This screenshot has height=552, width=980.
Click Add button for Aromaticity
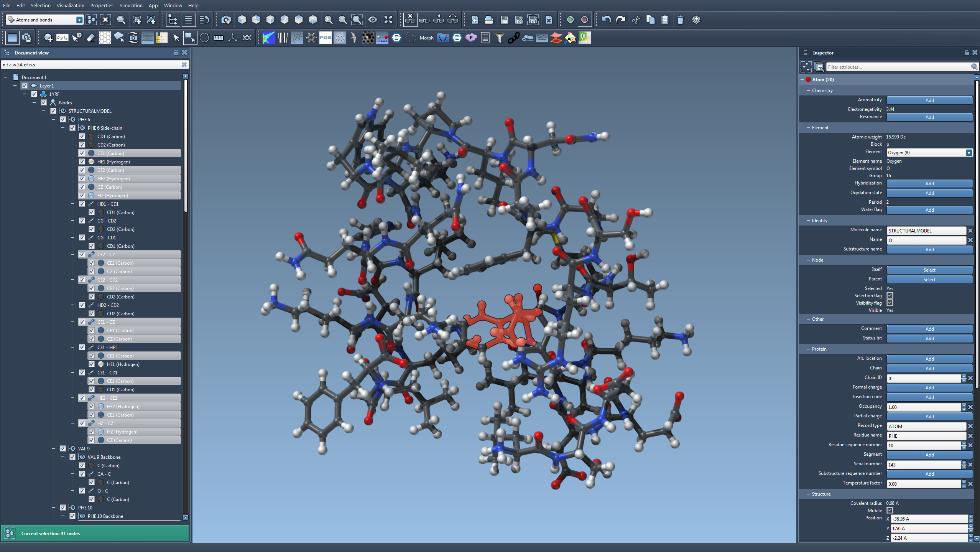click(929, 100)
